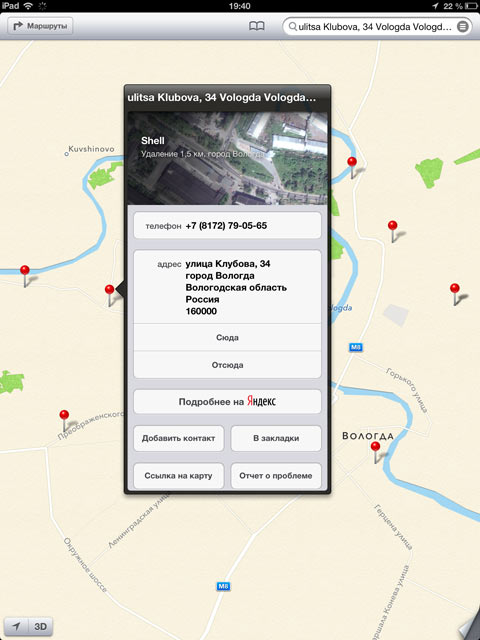Tap the Горького улица label
This screenshot has height=640, width=480.
tap(407, 390)
